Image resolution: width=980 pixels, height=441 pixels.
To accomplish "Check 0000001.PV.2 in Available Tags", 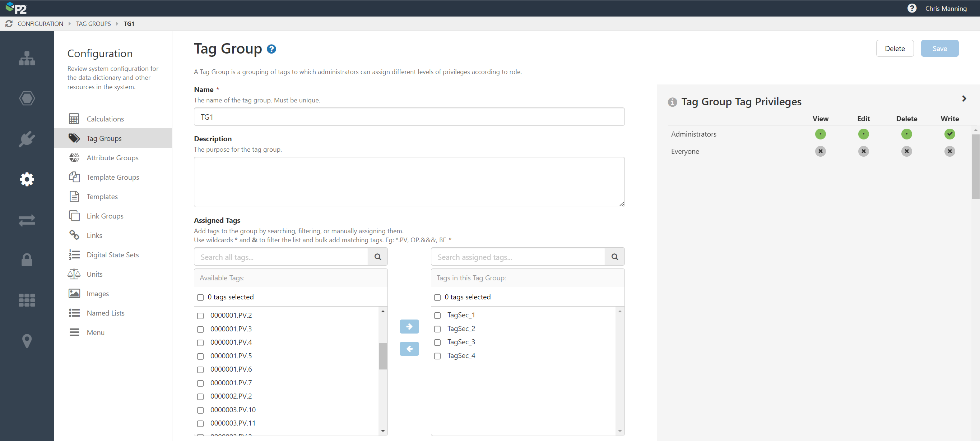I will coord(200,316).
